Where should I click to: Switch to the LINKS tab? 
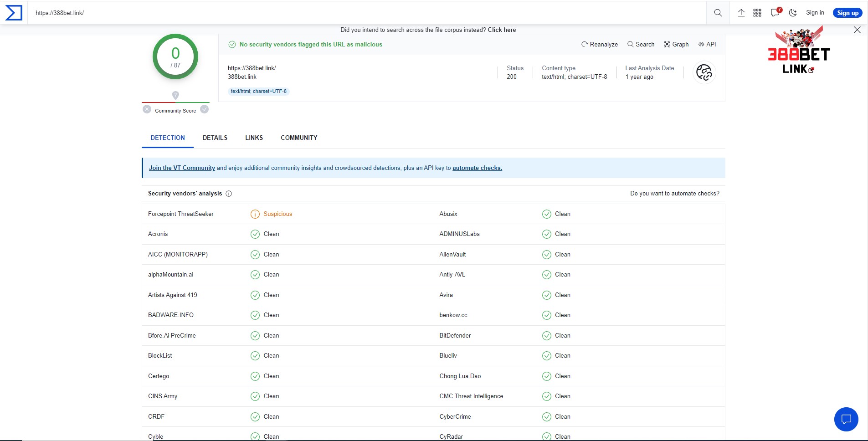click(254, 138)
